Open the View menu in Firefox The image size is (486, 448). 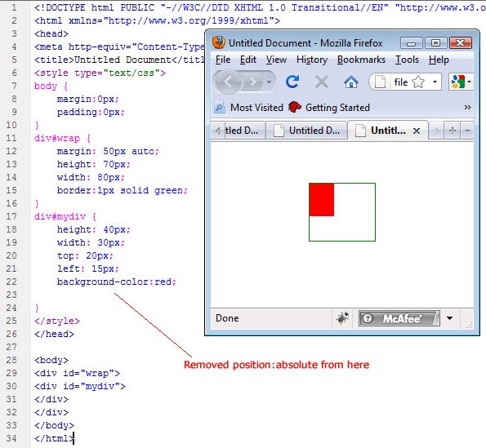[x=276, y=60]
